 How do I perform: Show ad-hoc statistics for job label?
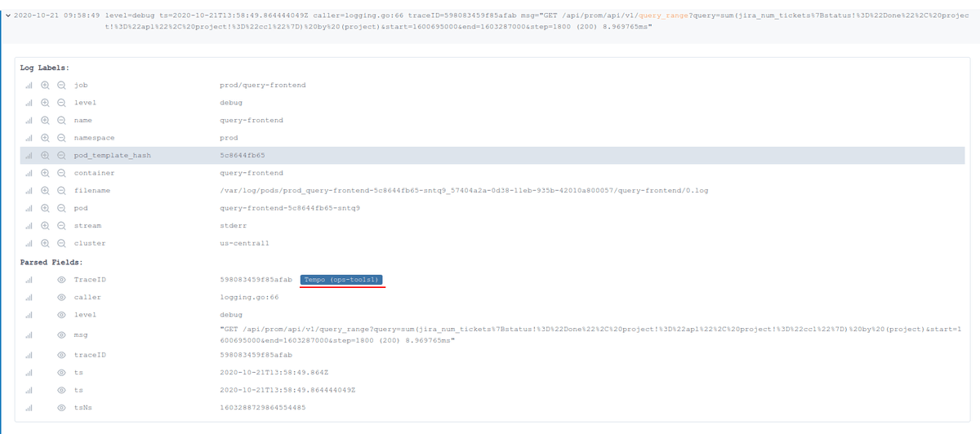point(28,85)
